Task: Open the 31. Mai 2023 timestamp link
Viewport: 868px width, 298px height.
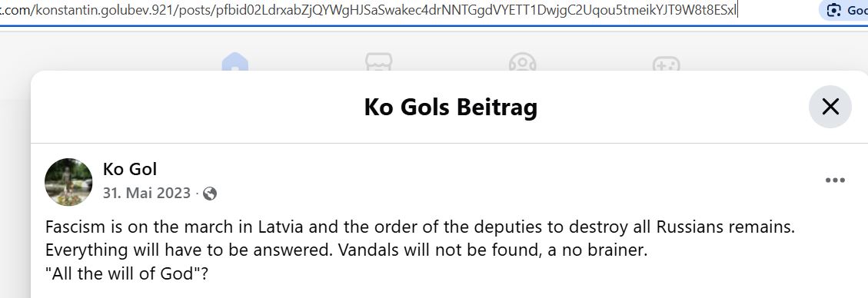Action: click(x=147, y=194)
